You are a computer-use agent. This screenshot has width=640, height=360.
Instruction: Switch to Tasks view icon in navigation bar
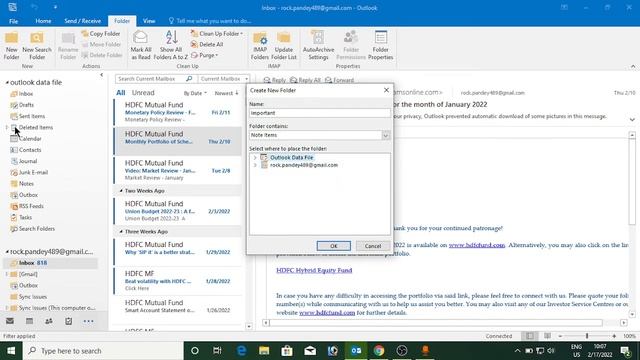[69, 321]
